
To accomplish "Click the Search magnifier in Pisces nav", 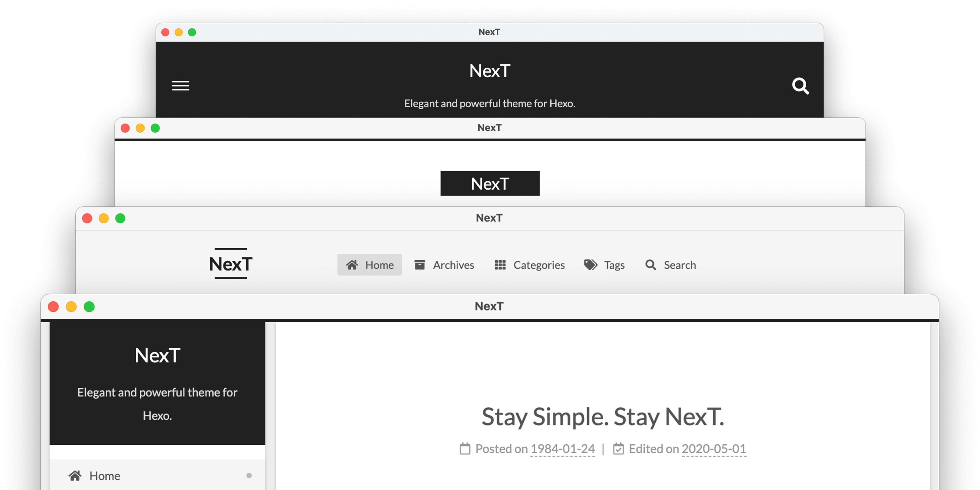I will click(650, 264).
